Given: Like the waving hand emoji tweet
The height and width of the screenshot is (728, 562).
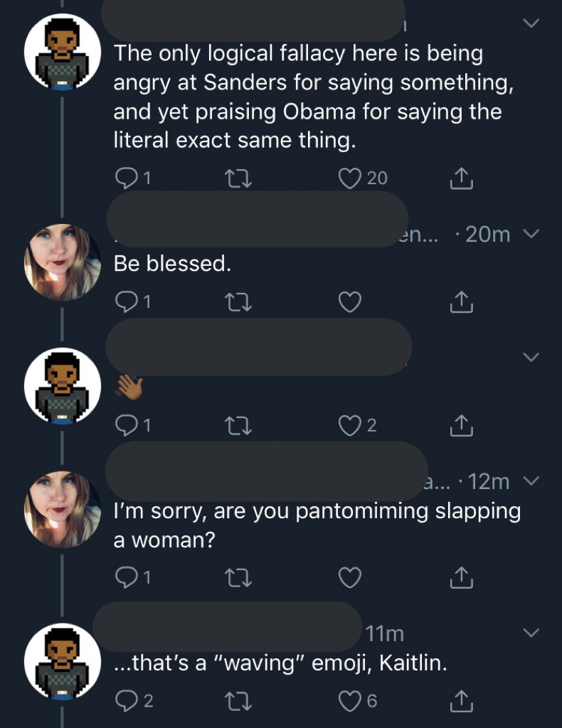Looking at the screenshot, I should [x=350, y=425].
